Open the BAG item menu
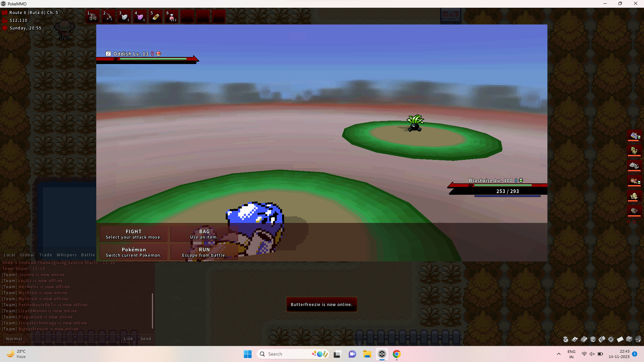The width and height of the screenshot is (644, 362). pyautogui.click(x=204, y=234)
